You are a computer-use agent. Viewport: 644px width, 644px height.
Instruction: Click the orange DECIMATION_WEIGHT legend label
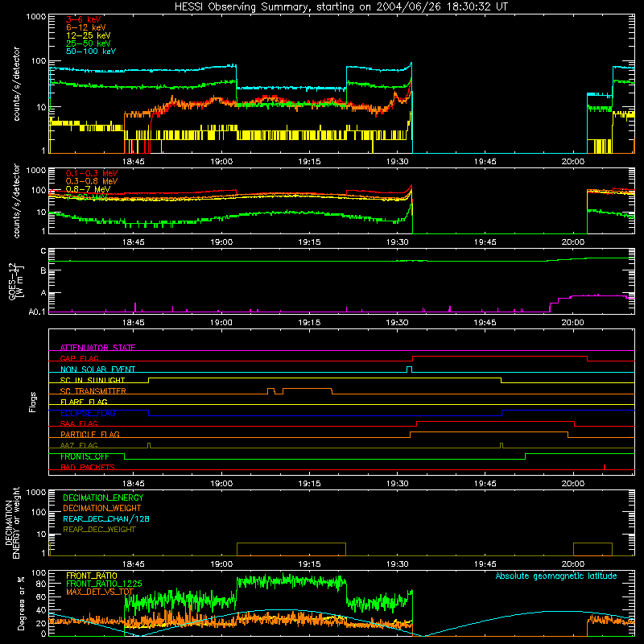102,509
